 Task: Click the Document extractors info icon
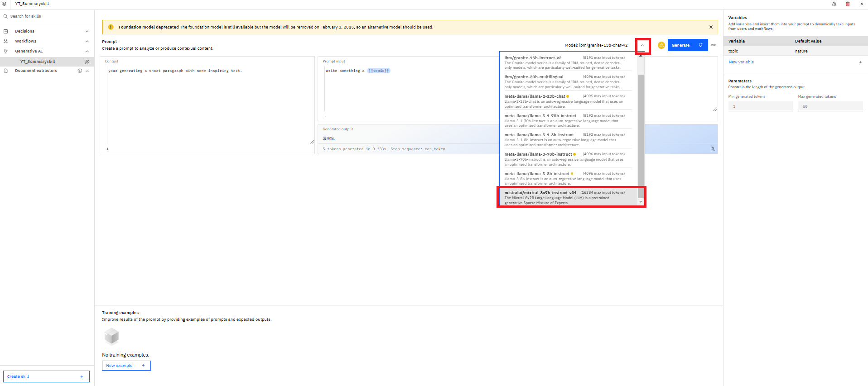(x=80, y=71)
